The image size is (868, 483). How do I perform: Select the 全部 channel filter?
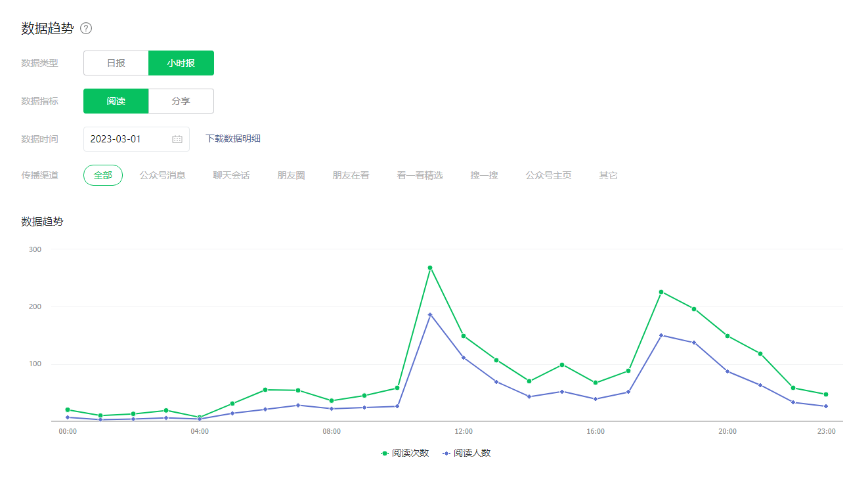click(x=103, y=175)
